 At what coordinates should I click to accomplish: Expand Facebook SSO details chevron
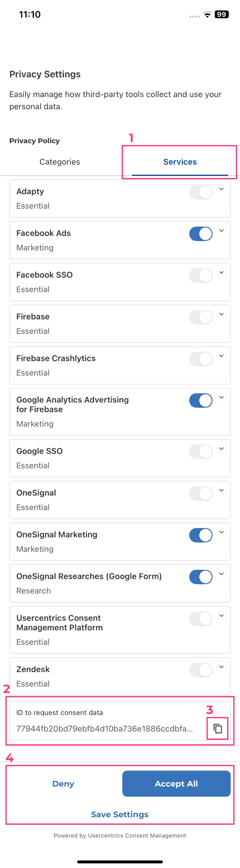(x=221, y=273)
